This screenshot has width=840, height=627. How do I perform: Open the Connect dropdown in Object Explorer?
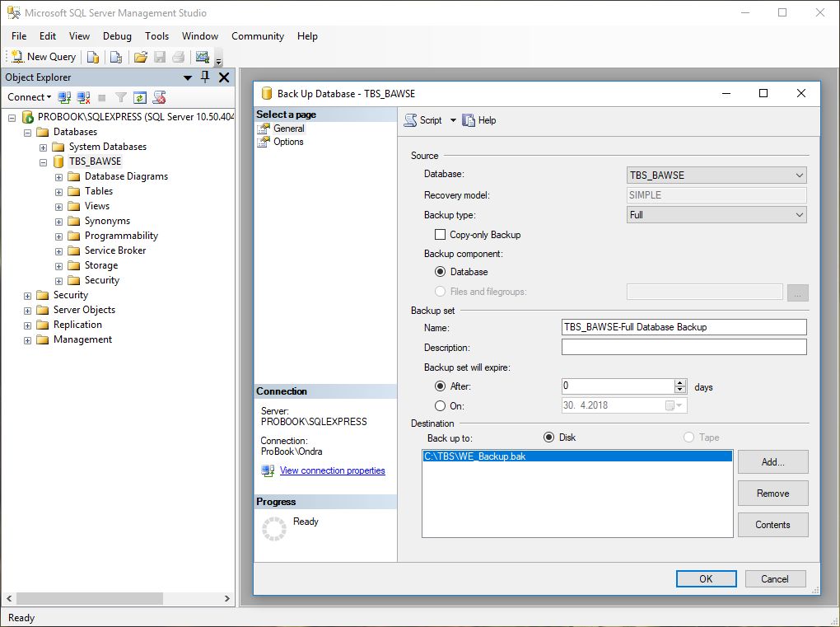[29, 97]
